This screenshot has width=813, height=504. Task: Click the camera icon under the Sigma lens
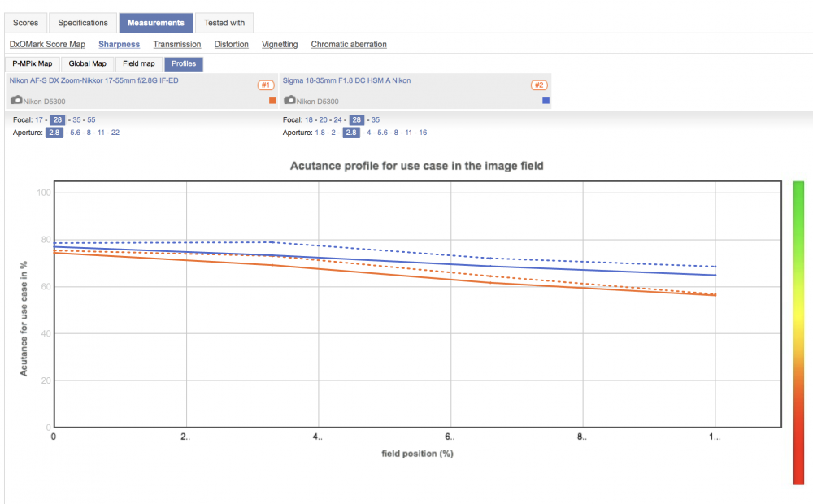click(290, 99)
